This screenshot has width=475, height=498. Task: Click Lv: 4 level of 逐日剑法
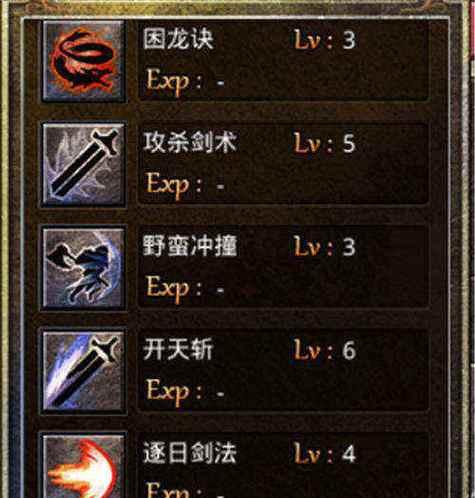click(x=325, y=454)
